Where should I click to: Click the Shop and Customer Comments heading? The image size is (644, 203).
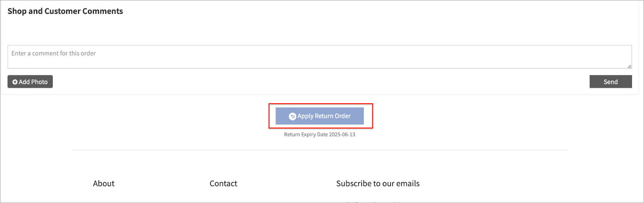point(65,11)
